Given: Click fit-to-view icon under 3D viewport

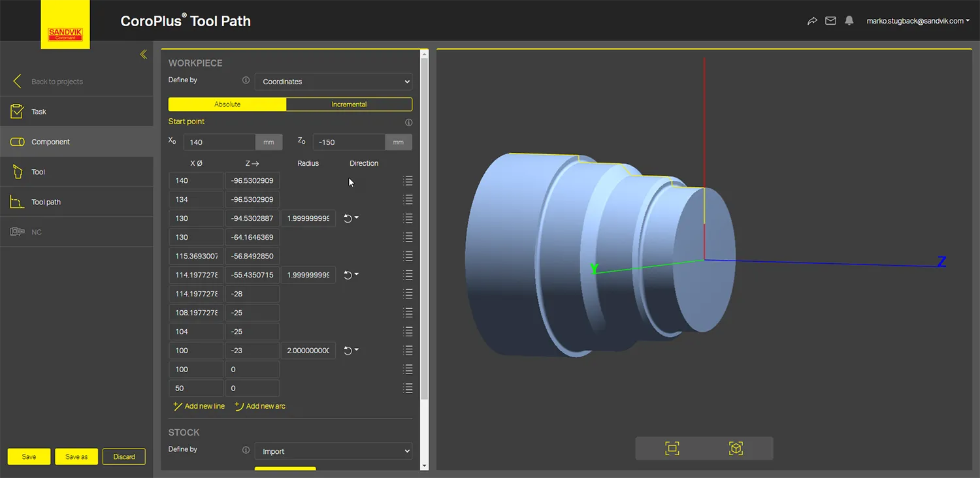Looking at the screenshot, I should tap(672, 448).
